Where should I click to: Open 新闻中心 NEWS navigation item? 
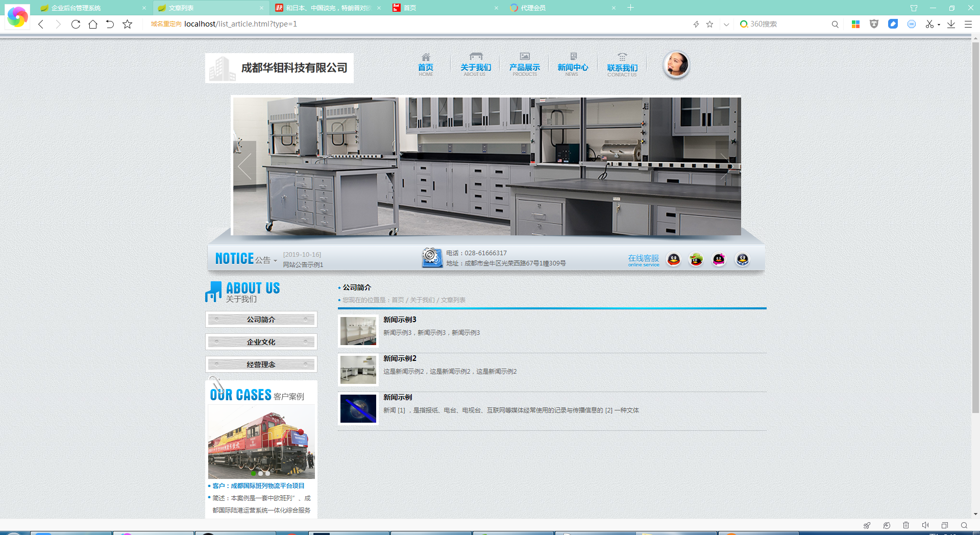tap(573, 65)
